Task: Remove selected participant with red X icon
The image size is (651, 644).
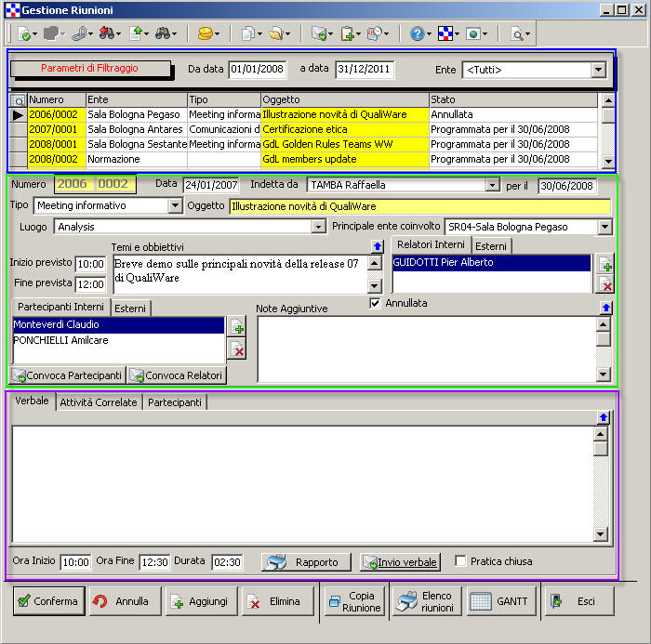Action: click(x=236, y=349)
